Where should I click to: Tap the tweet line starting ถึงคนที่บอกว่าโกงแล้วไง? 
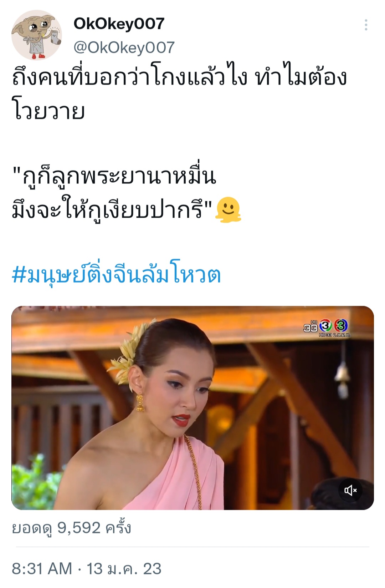tap(179, 77)
